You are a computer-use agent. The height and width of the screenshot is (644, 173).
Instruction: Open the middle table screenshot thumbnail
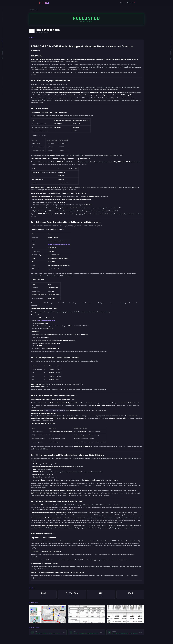pos(86,614)
